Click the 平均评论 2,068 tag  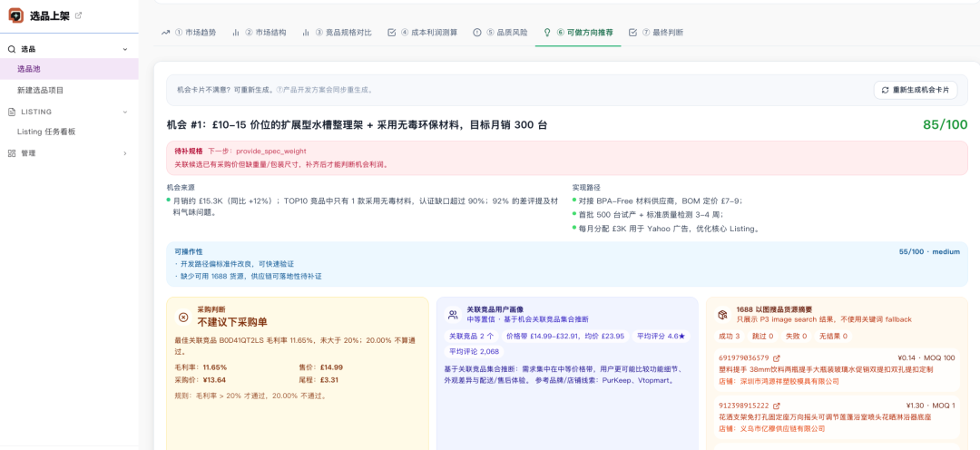click(472, 351)
